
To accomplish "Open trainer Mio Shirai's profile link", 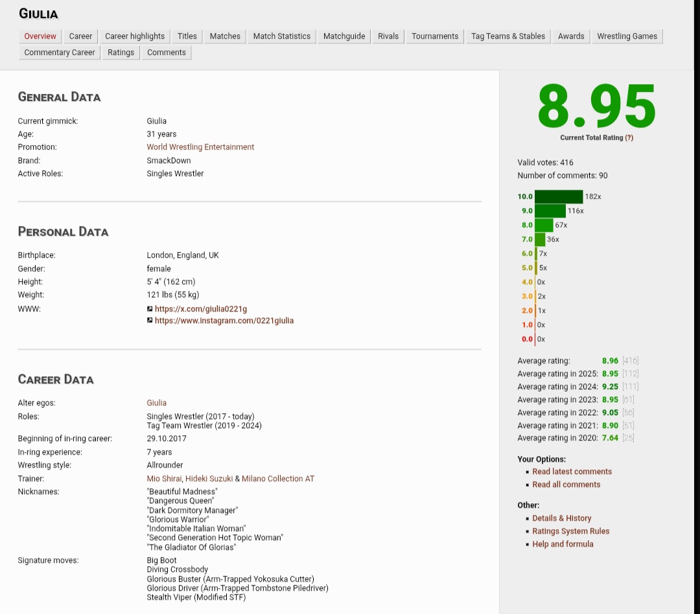I will pos(164,479).
